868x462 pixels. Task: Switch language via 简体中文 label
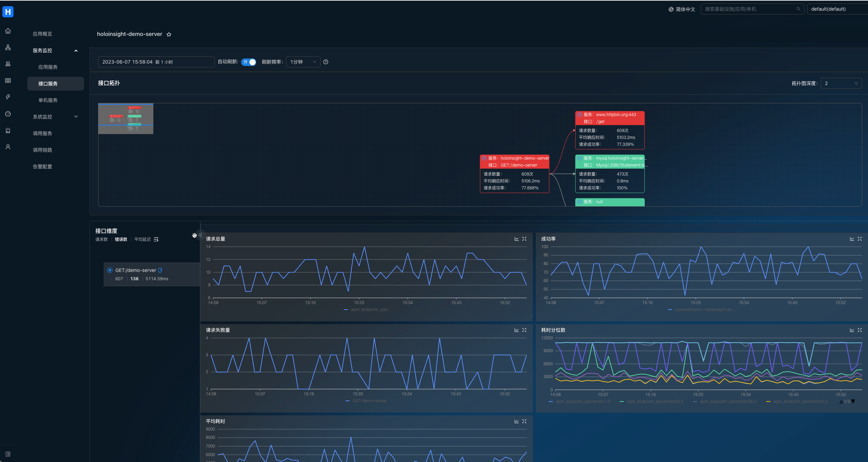pos(686,9)
